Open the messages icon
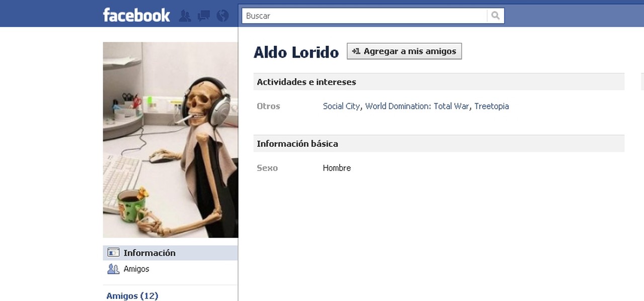Image resolution: width=644 pixels, height=301 pixels. coord(203,16)
